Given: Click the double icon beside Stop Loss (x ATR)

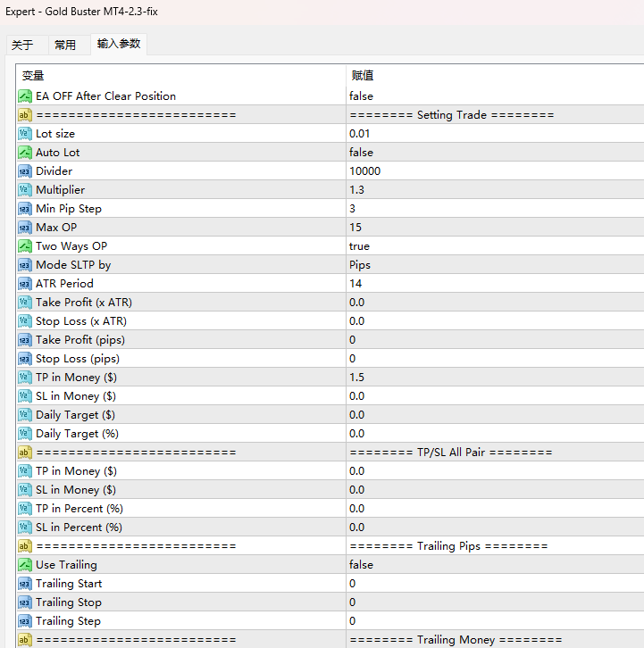Looking at the screenshot, I should coord(25,321).
